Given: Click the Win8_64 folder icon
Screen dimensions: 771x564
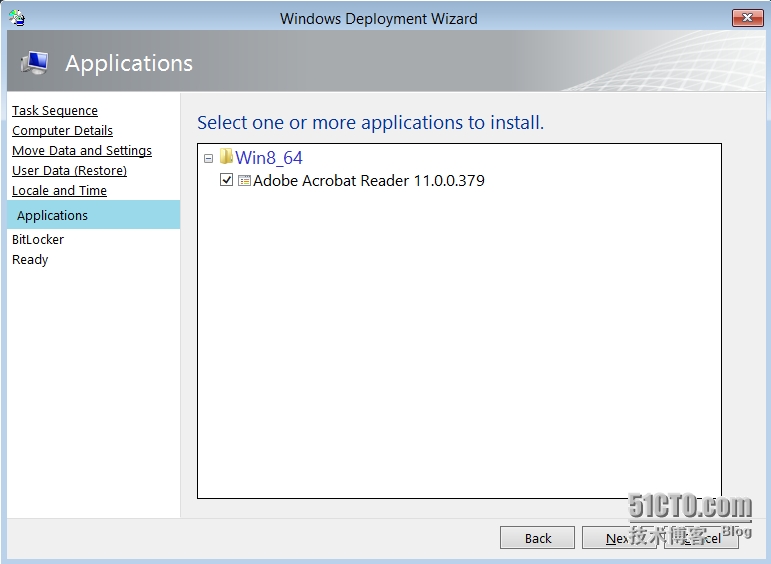Looking at the screenshot, I should (x=226, y=156).
